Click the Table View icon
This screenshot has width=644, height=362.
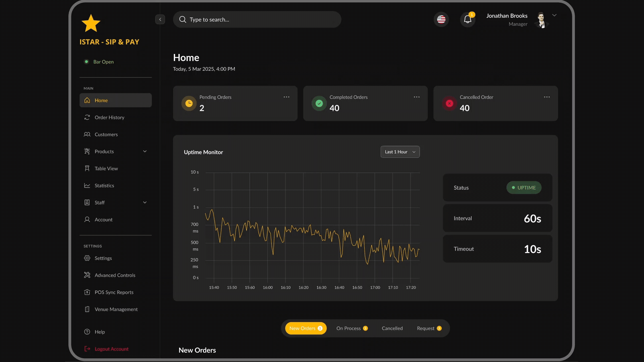87,168
